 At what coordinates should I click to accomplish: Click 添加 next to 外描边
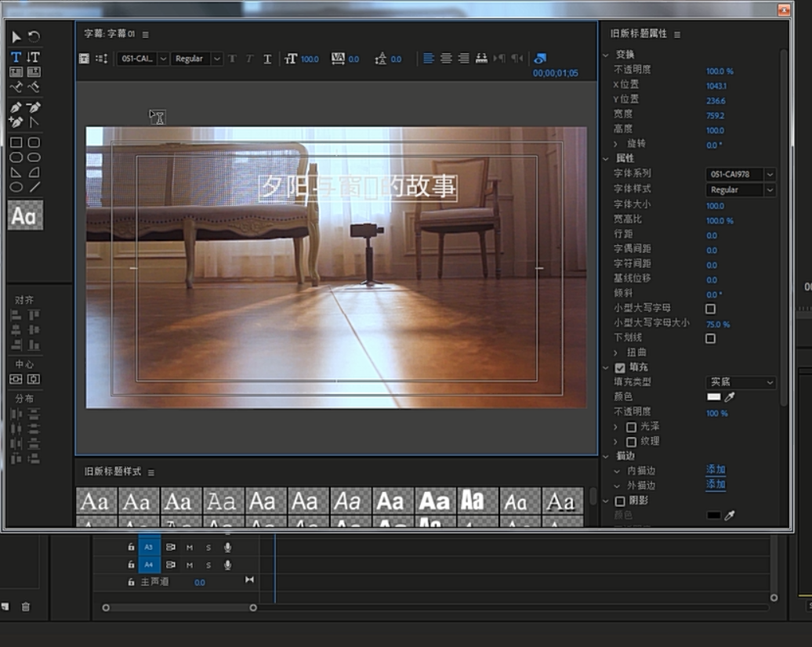pos(716,485)
